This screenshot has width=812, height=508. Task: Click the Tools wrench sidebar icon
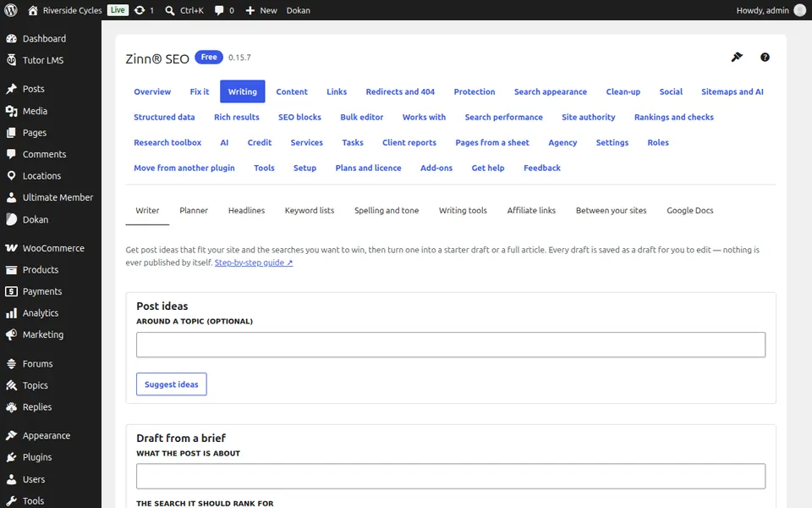[x=11, y=500]
